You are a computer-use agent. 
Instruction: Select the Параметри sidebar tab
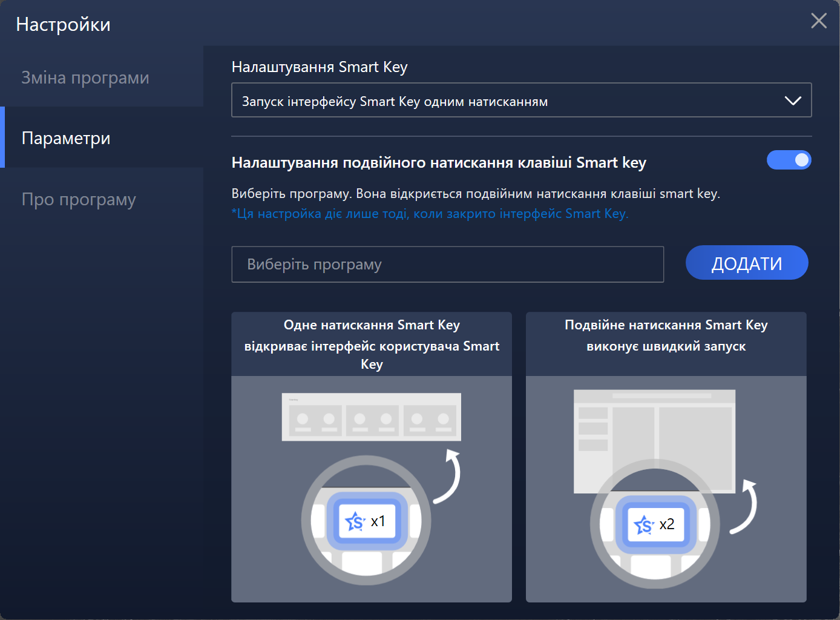[102, 138]
